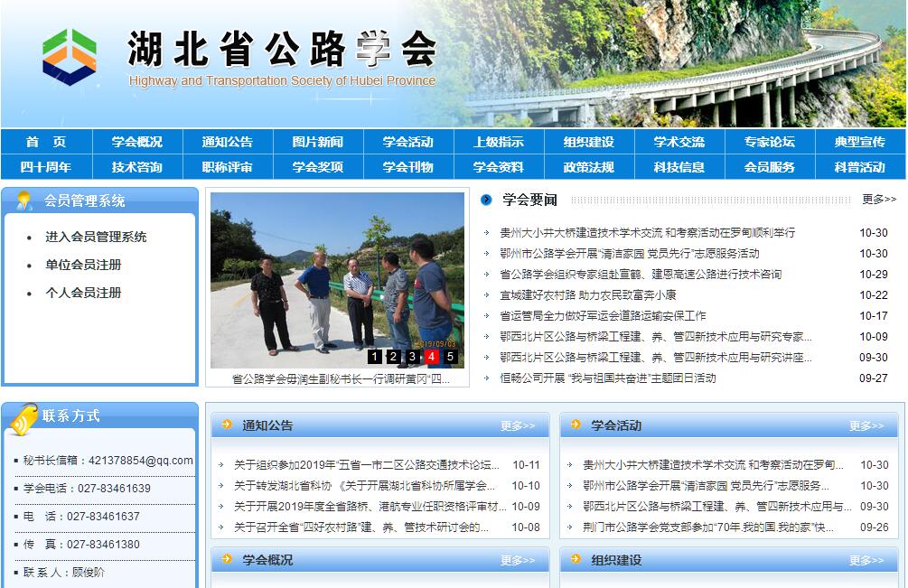Open the 首页 navigation item
The height and width of the screenshot is (588, 908).
click(x=46, y=142)
